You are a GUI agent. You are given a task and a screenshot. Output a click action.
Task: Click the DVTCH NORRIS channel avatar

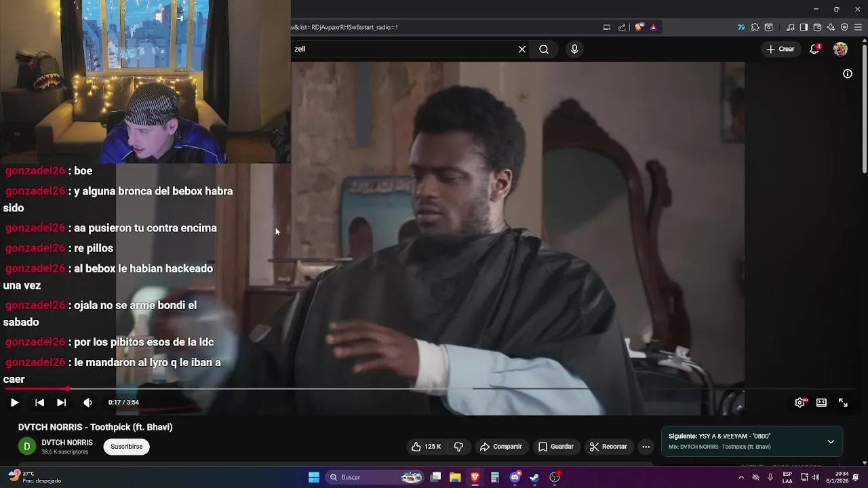[27, 446]
